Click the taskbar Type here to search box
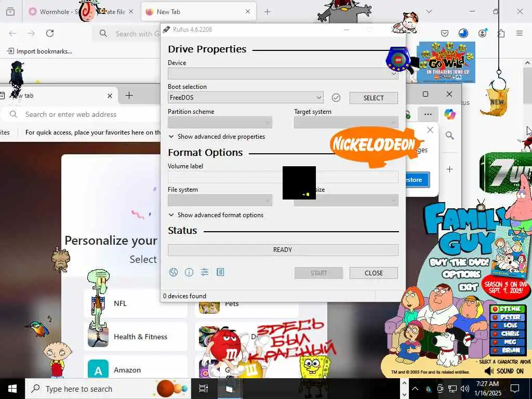Viewport: 532px width, 399px height. [108, 389]
